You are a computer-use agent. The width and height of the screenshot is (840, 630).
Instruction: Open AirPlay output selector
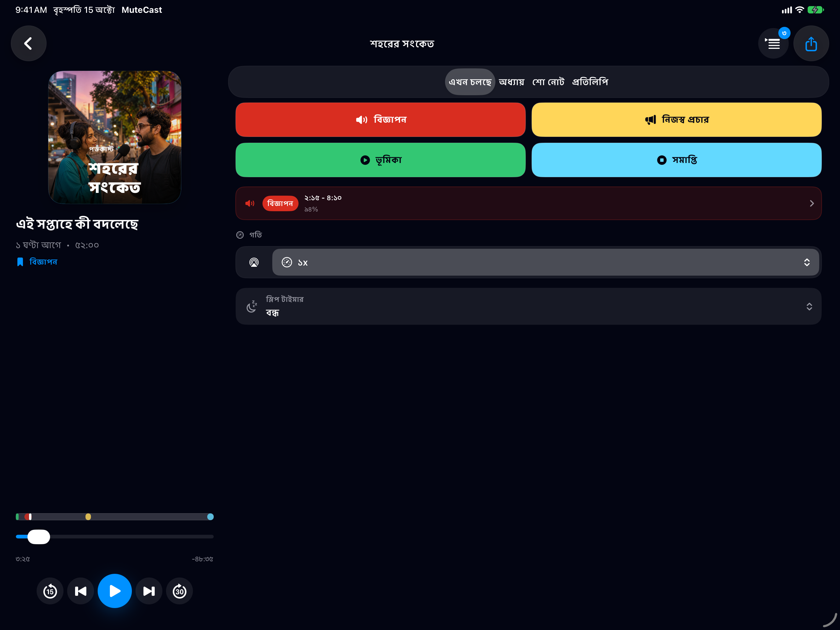coord(254,262)
